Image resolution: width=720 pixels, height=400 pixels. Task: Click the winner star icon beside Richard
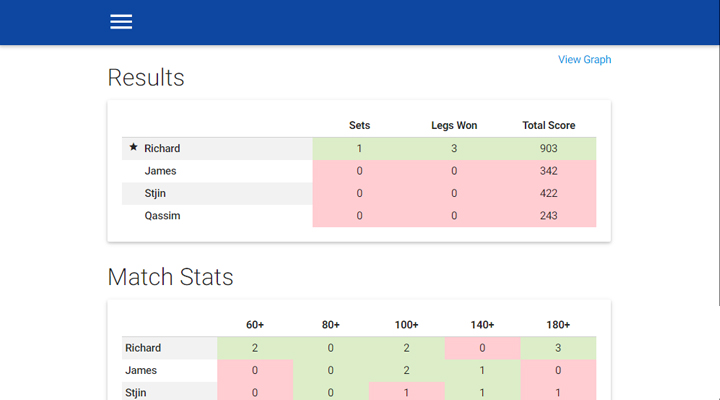pos(133,147)
